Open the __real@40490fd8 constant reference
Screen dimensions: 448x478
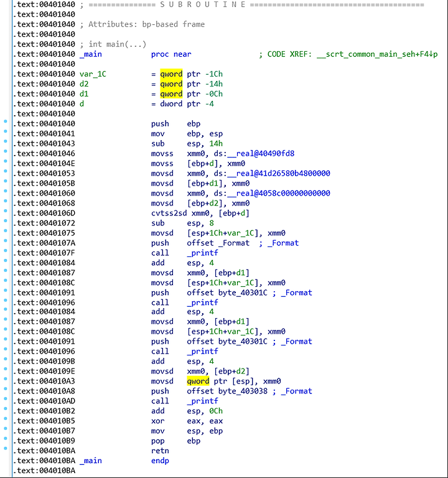coord(261,153)
